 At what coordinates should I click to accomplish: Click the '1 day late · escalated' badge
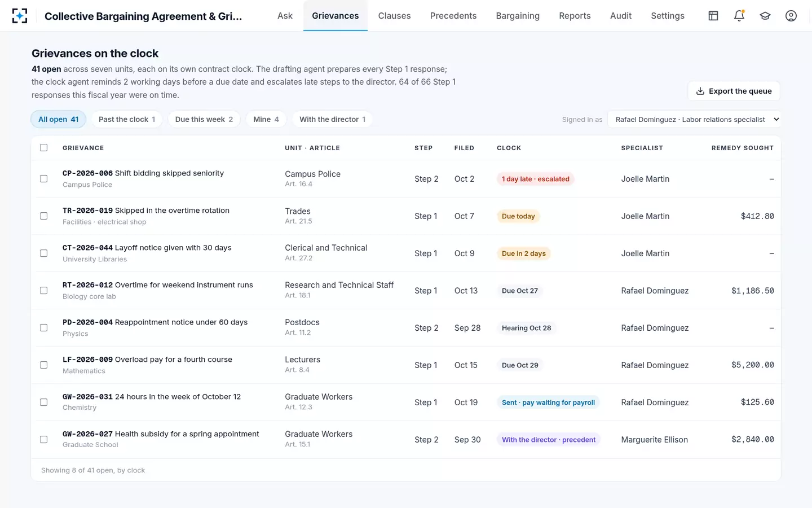[x=536, y=179]
